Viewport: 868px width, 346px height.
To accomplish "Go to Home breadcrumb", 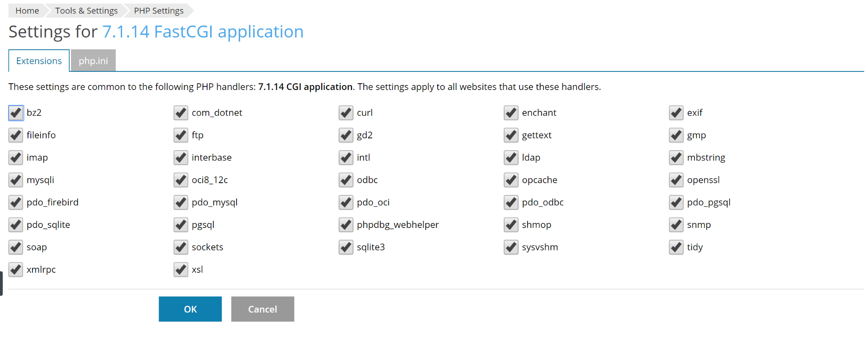I will 27,10.
